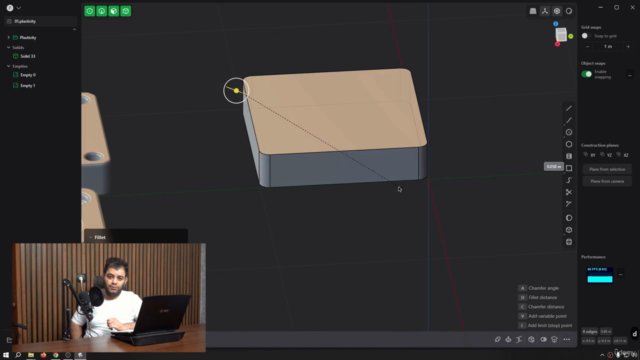The image size is (640, 360).
Task: Select Solid 33 in the outliner
Action: [28, 56]
